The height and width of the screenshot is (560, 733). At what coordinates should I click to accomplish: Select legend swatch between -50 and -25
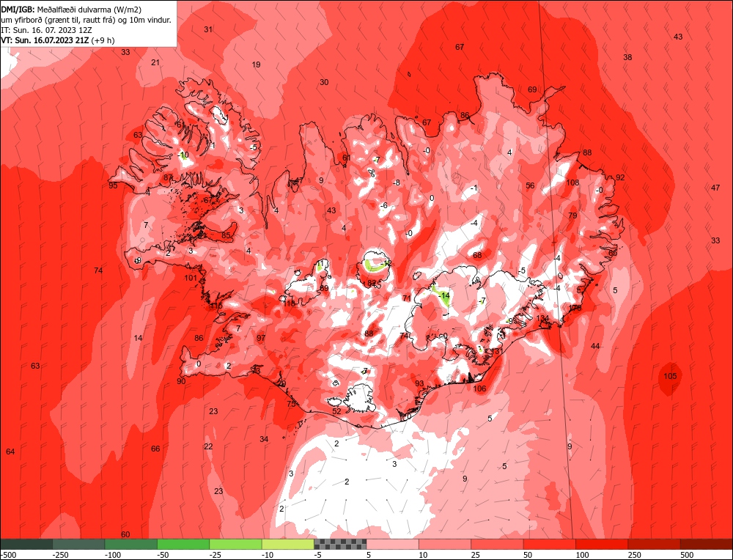click(184, 544)
